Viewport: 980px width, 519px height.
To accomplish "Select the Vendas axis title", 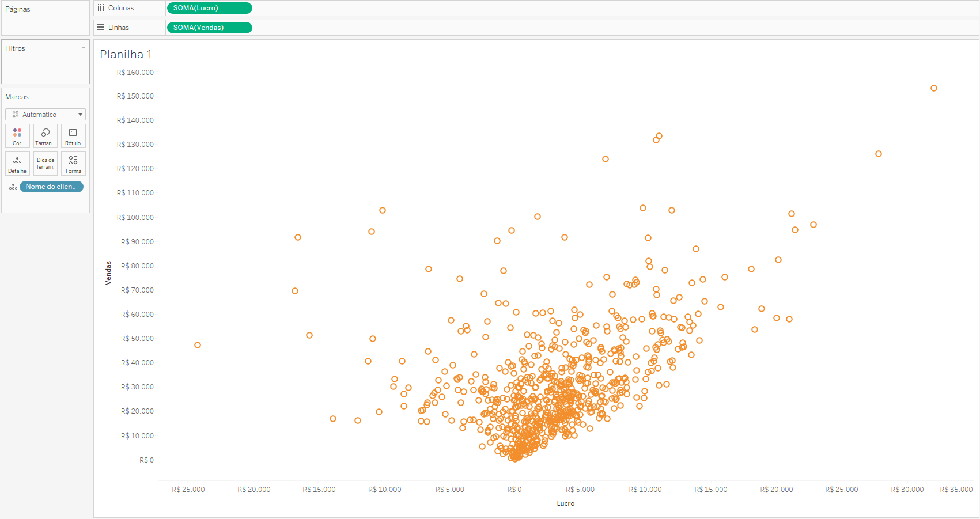I will [x=108, y=273].
